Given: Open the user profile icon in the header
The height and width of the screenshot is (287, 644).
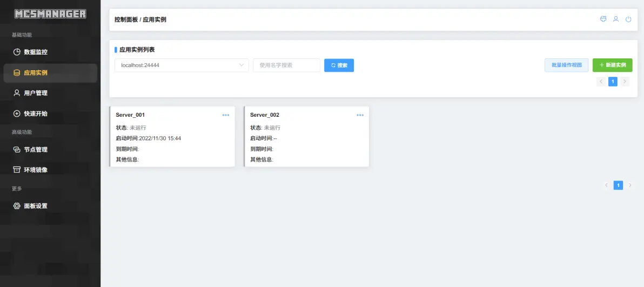Looking at the screenshot, I should coord(616,19).
